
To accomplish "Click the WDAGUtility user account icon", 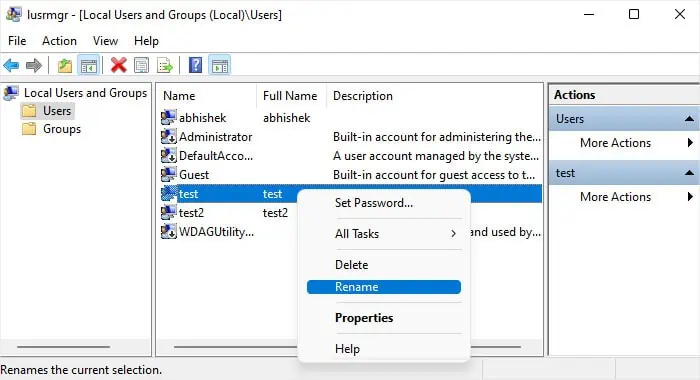I will tap(169, 231).
